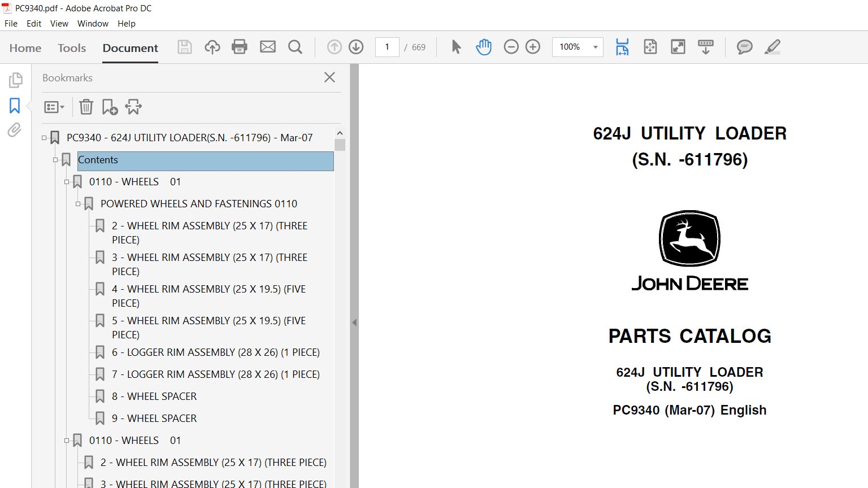Zoom out with minus icon
This screenshot has height=488, width=868.
[511, 47]
